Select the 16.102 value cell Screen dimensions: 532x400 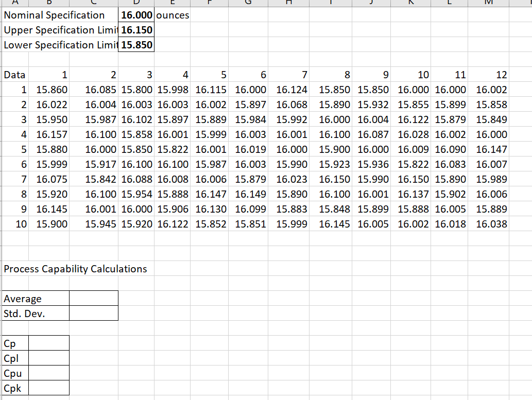(x=136, y=119)
